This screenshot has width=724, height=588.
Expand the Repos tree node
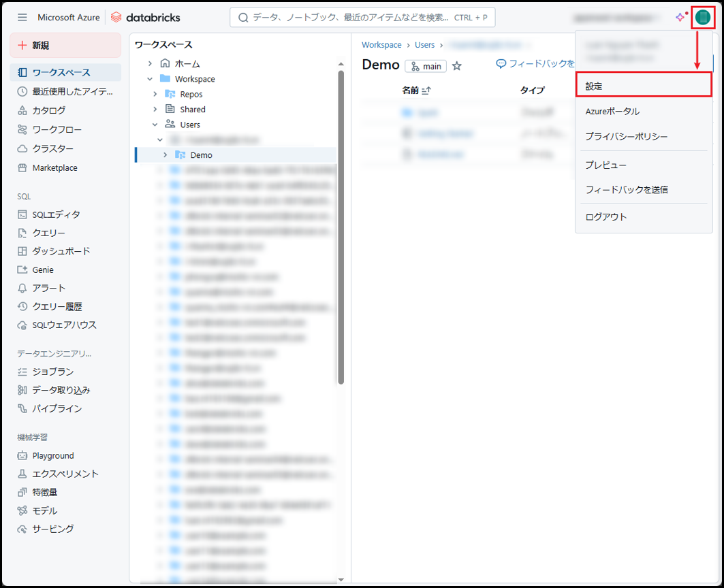click(155, 94)
